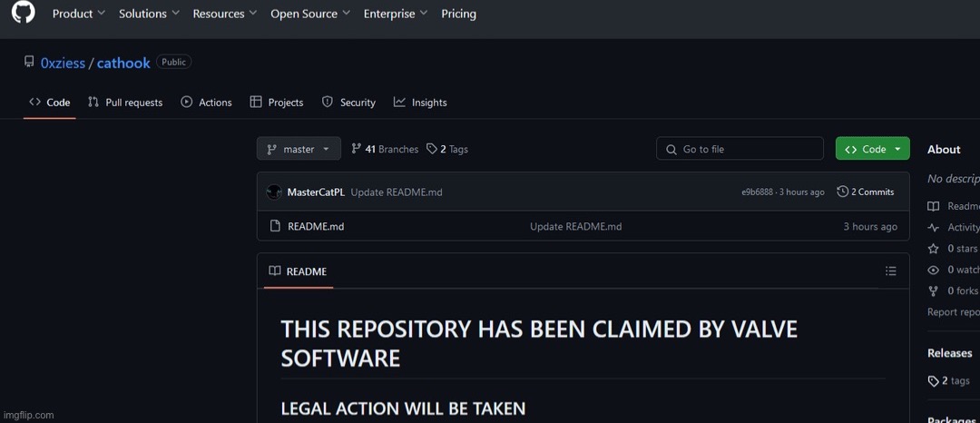This screenshot has width=980, height=423.
Task: View the 41 Branches link
Action: coord(385,150)
